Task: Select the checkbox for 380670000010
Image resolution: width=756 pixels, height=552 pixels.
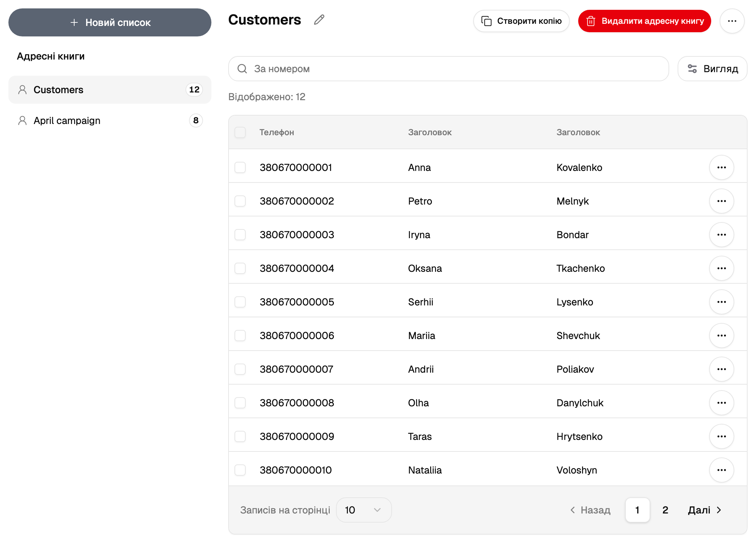Action: click(x=240, y=470)
